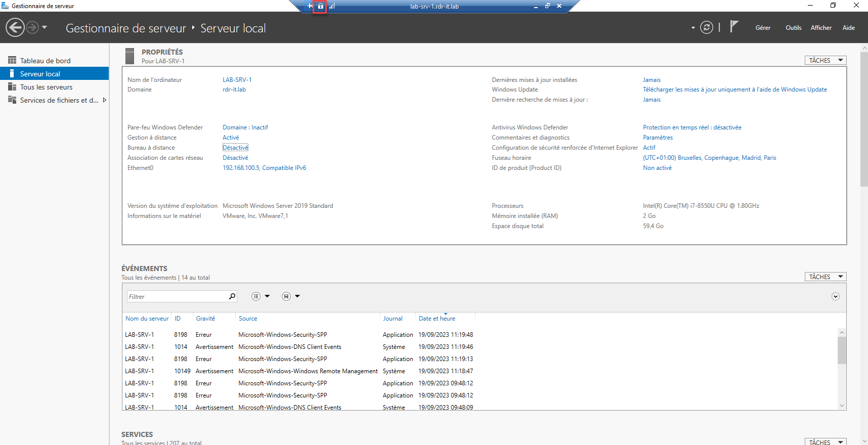This screenshot has width=868, height=445.
Task: Expand Services de fichiers sidebar arrow
Action: (x=104, y=100)
